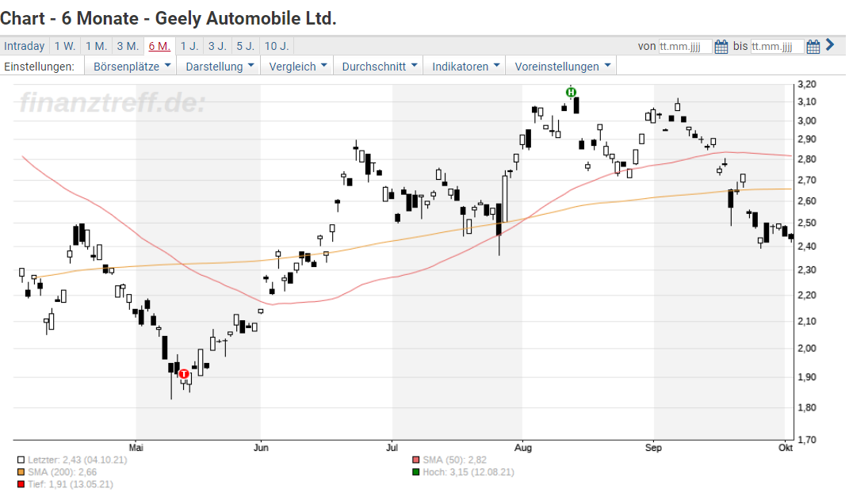Click the 2,50 price axis label

click(807, 223)
